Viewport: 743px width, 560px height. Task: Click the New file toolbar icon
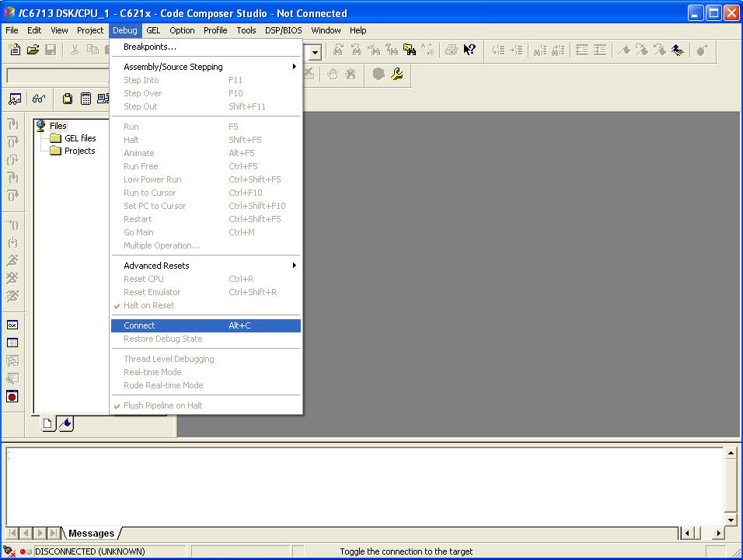point(15,49)
